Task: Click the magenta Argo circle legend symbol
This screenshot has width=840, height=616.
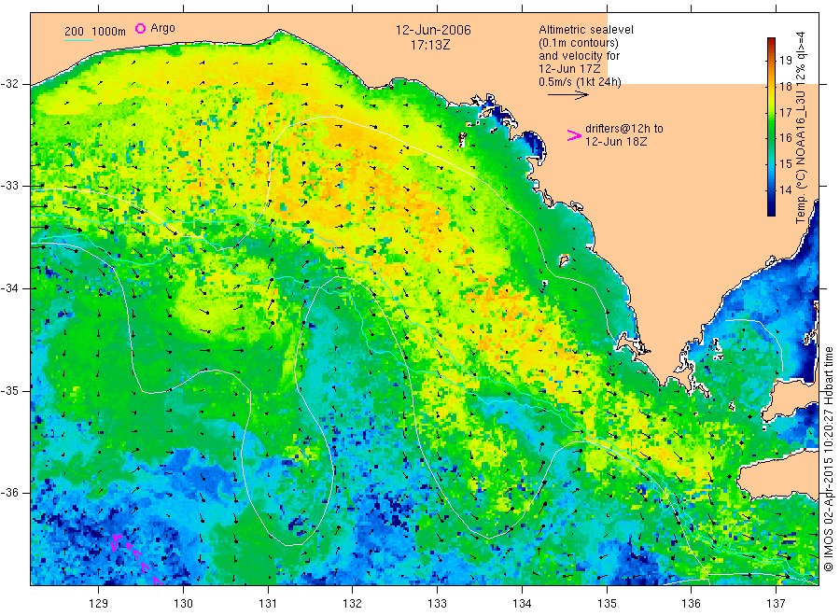Action: (x=140, y=28)
